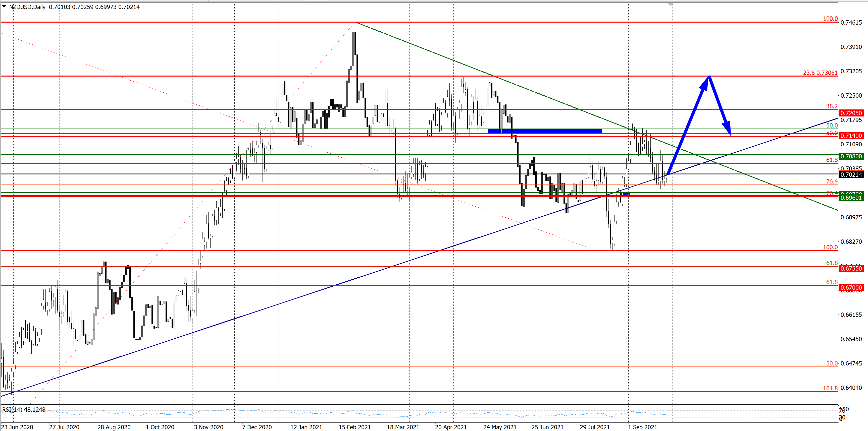Click the gray chart shift marker triangle at top
Image resolution: width=868 pixels, height=431 pixels.
click(x=670, y=4)
